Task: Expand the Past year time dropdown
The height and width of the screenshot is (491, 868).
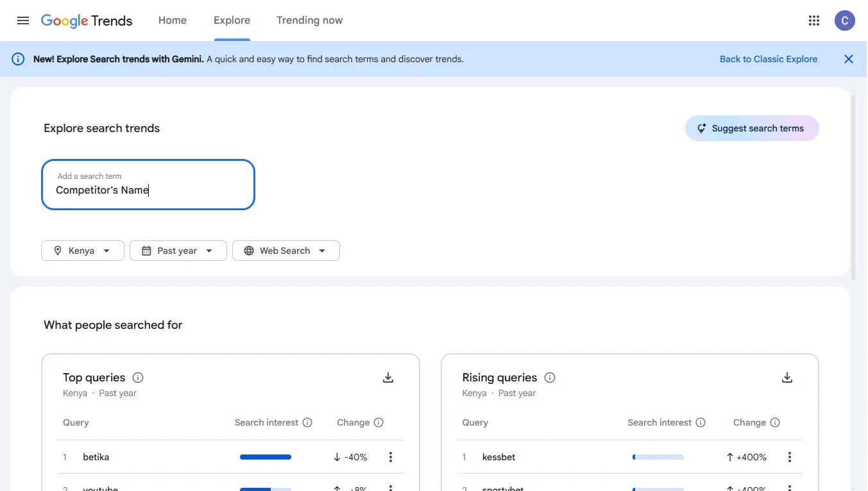Action: tap(178, 251)
